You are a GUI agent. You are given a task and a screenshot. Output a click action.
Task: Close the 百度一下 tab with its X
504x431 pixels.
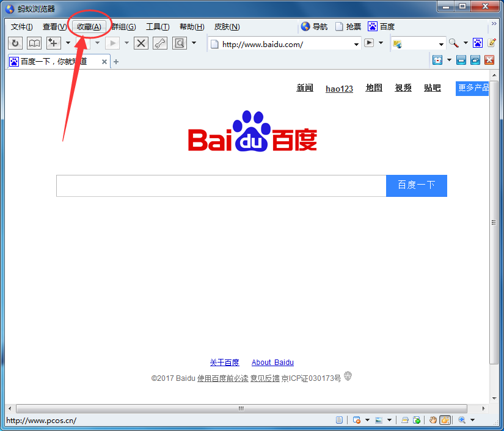tap(104, 62)
